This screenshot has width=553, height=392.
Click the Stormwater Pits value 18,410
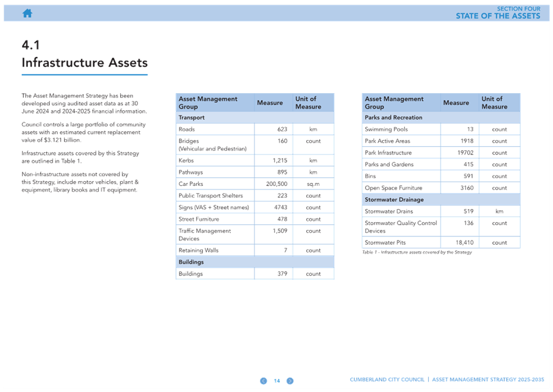[464, 243]
